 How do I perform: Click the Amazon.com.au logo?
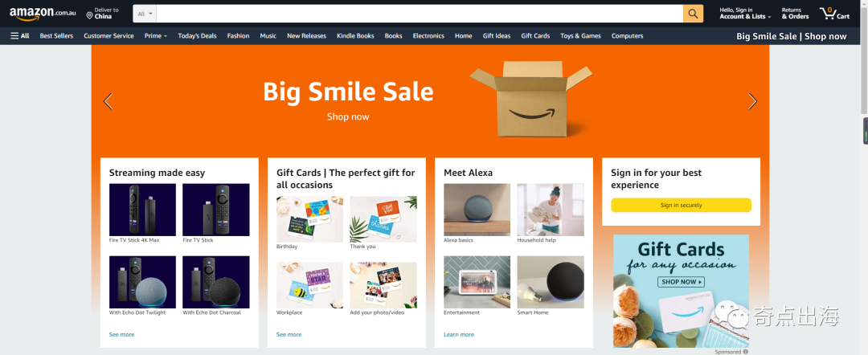pos(43,14)
